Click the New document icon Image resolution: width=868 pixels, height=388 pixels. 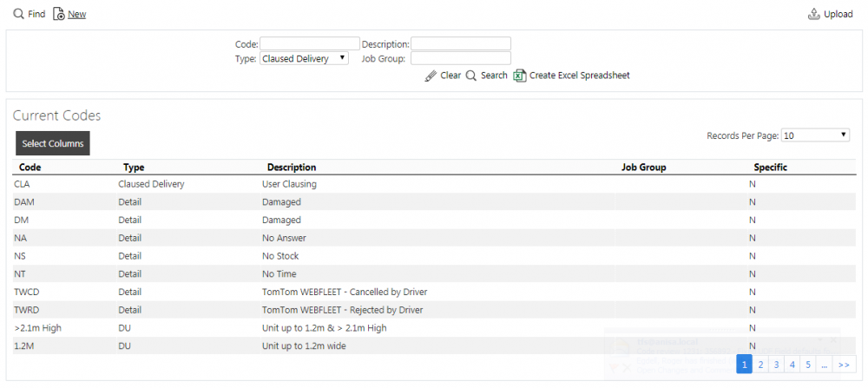click(x=59, y=14)
